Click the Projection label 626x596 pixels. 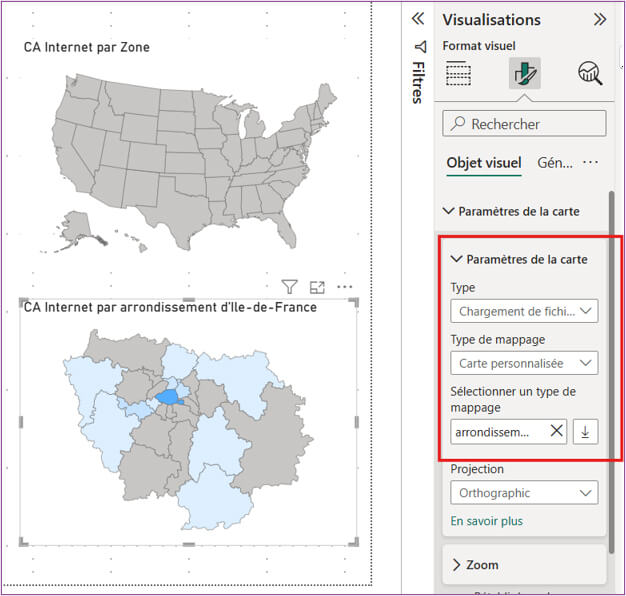(477, 469)
